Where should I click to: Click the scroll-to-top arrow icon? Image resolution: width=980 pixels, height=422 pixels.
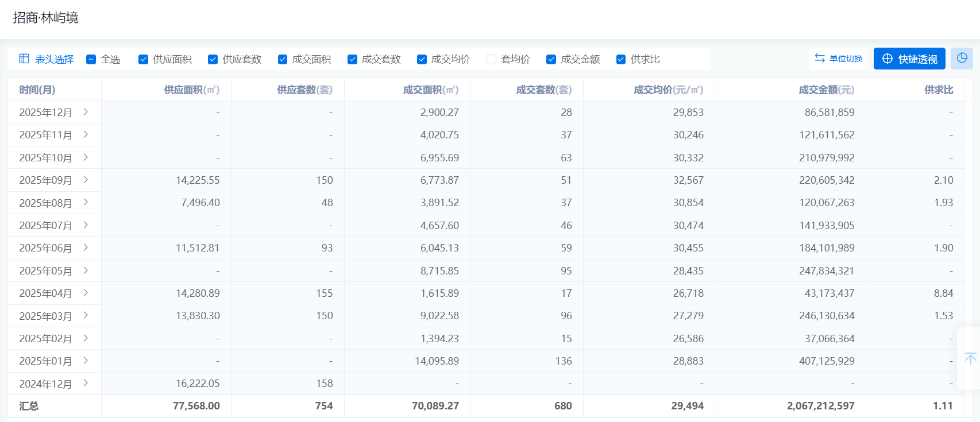970,359
